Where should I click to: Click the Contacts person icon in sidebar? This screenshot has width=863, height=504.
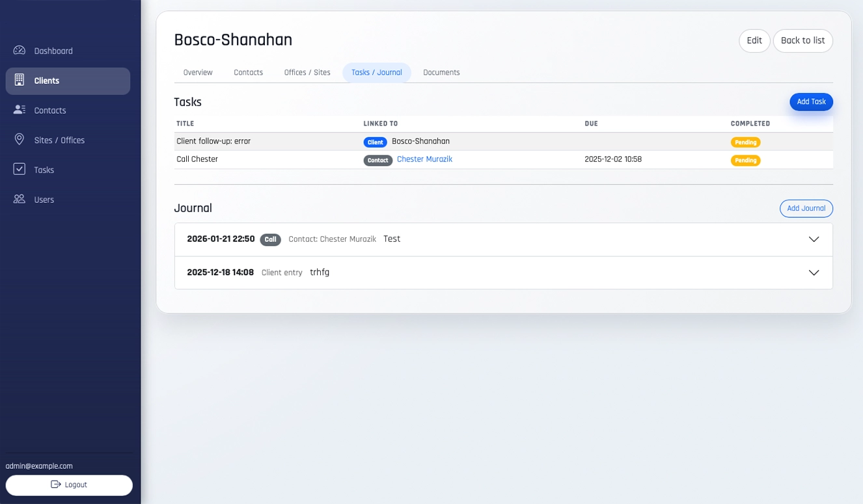coord(20,111)
